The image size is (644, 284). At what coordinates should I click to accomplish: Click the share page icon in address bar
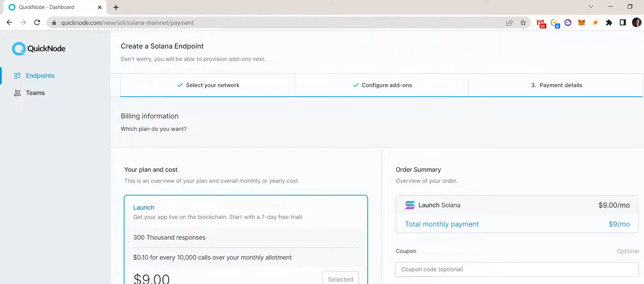pyautogui.click(x=509, y=23)
